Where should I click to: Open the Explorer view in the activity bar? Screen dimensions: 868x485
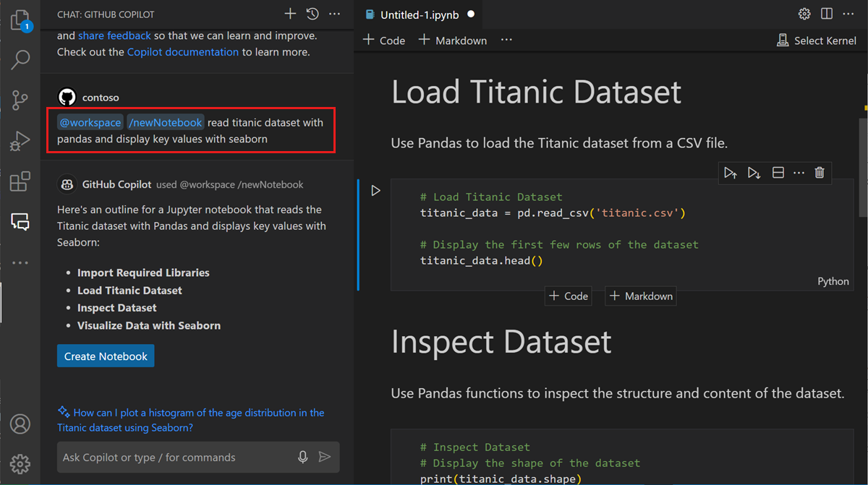(20, 20)
